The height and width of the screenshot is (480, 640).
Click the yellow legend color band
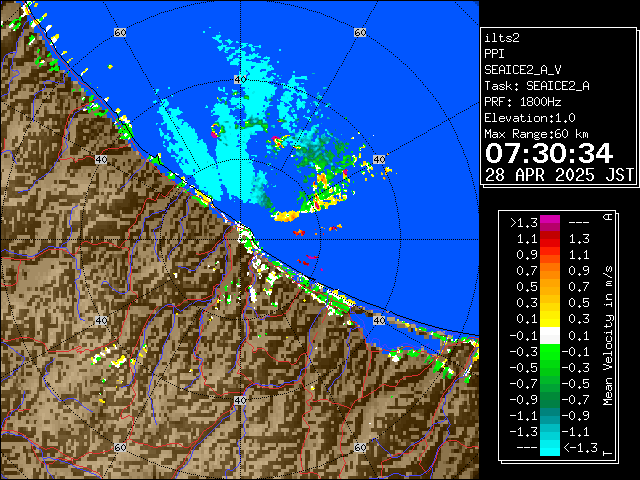pos(550,319)
